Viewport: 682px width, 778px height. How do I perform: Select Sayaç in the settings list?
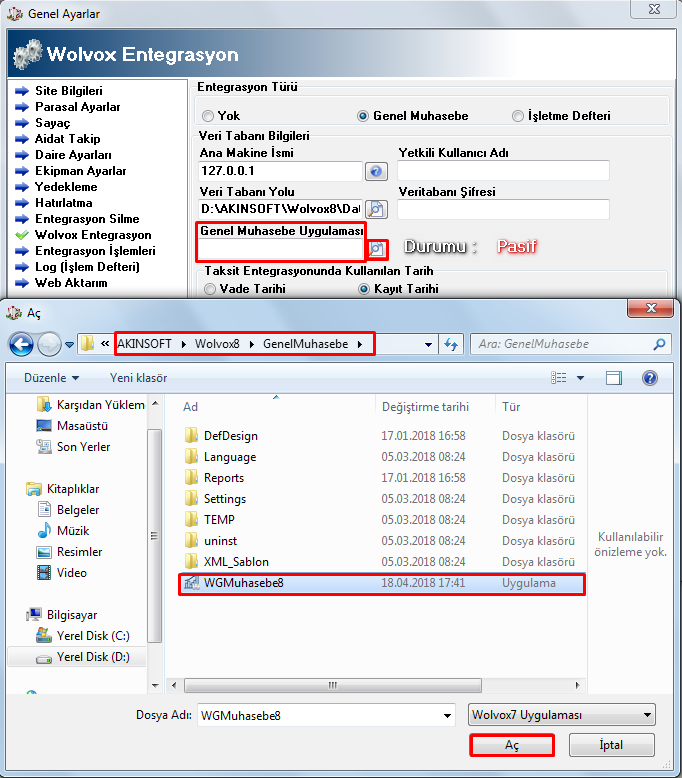pyautogui.click(x=53, y=123)
